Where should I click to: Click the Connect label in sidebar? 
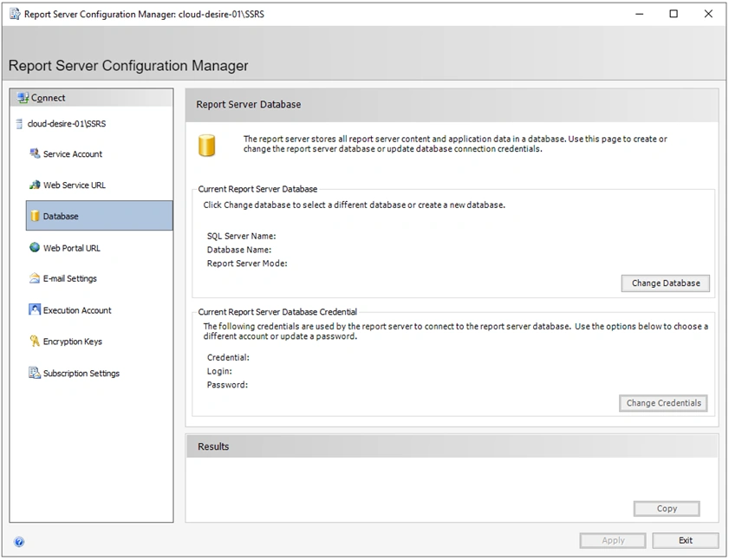pos(48,98)
